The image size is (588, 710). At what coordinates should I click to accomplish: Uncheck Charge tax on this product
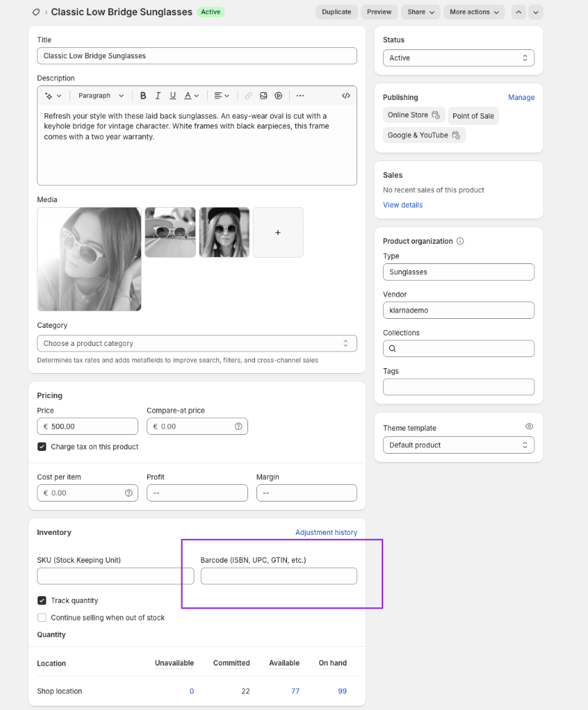tap(42, 447)
